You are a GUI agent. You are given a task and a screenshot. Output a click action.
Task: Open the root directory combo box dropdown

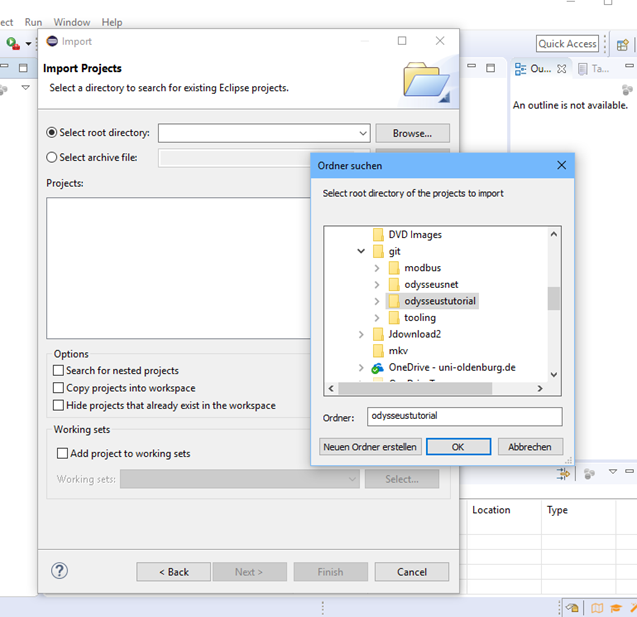(x=363, y=133)
